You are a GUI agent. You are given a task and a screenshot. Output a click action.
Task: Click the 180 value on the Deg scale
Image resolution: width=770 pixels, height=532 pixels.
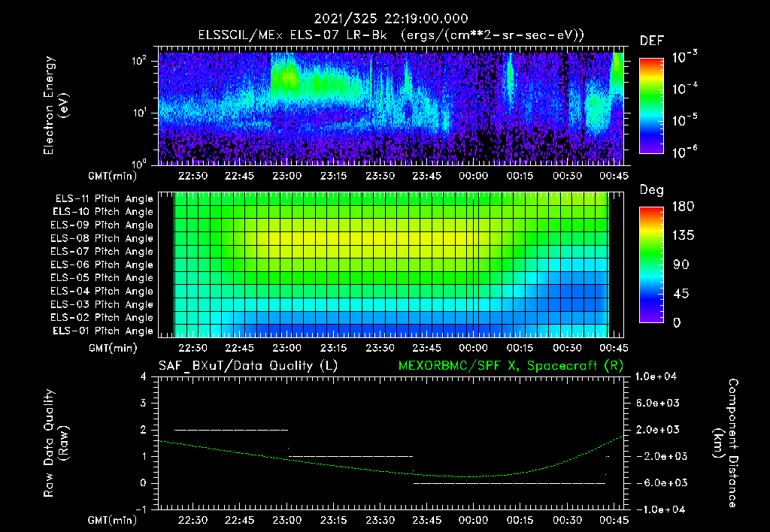tap(683, 207)
